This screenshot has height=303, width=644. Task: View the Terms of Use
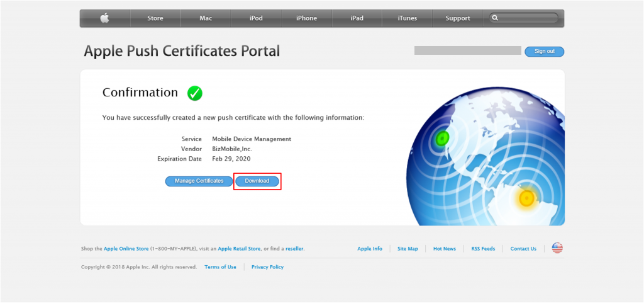point(220,267)
